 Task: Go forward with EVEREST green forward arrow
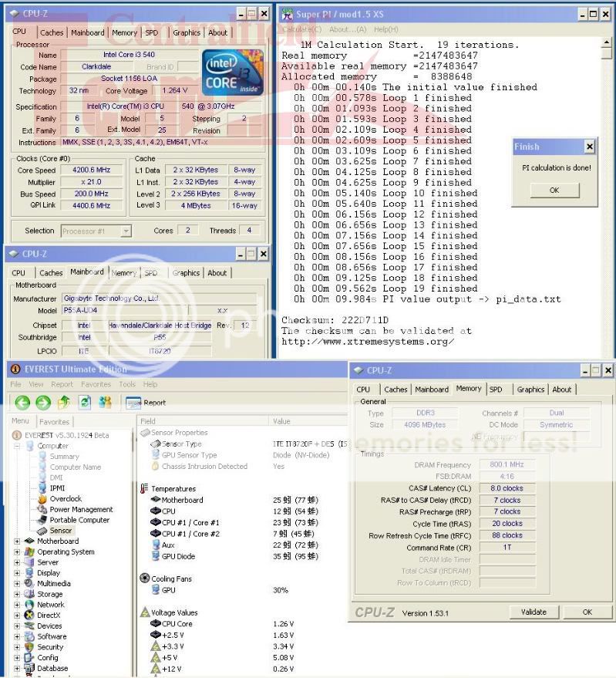[x=43, y=403]
